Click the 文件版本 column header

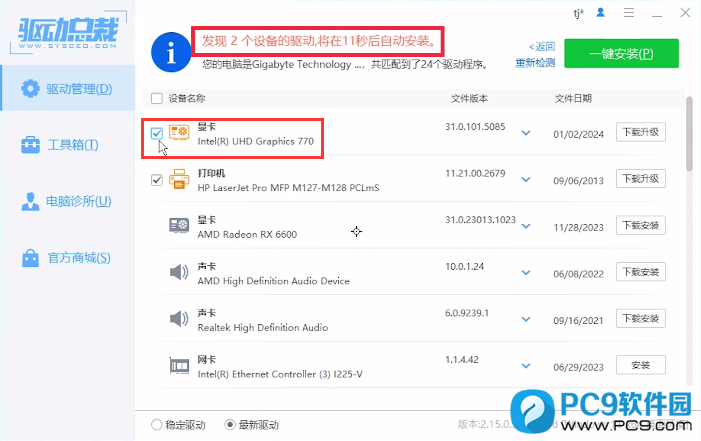[x=469, y=98]
